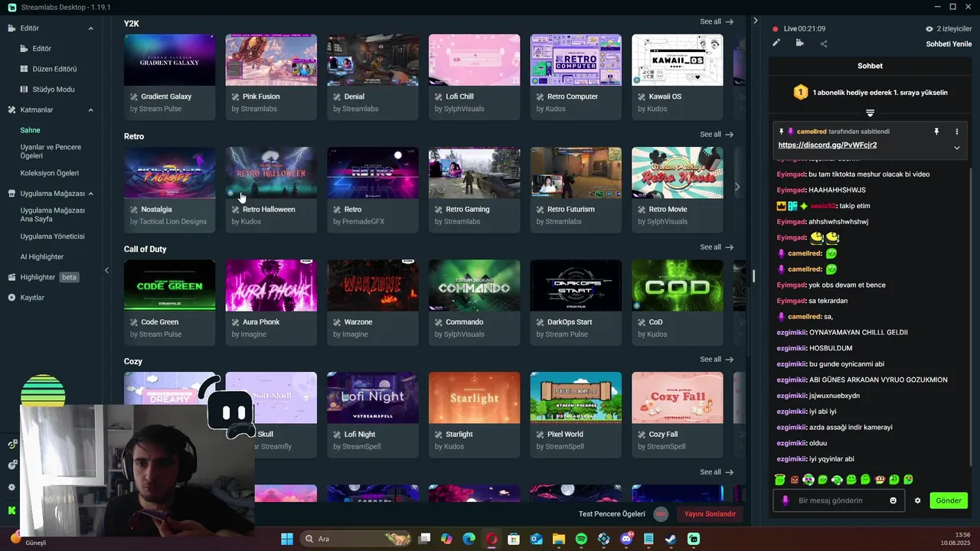Open Microsoft Edge from the taskbar
The height and width of the screenshot is (551, 980).
(x=469, y=539)
